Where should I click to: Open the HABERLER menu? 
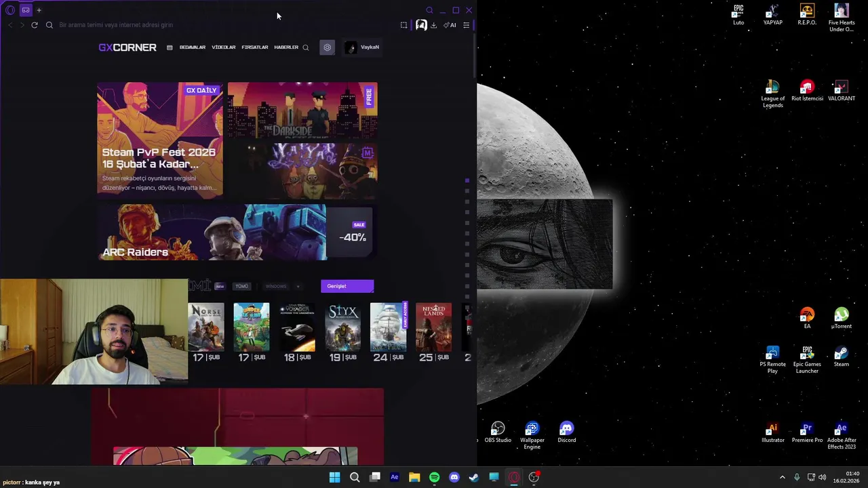point(286,47)
